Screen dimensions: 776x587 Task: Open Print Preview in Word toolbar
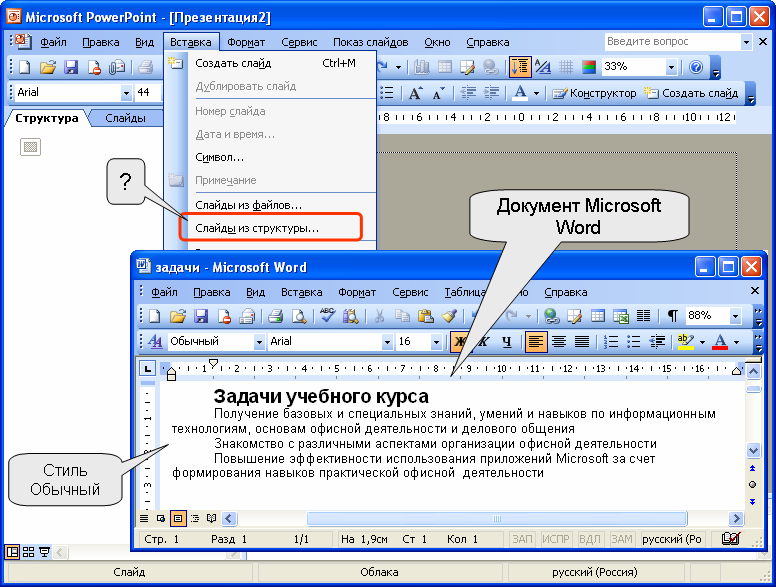tap(299, 315)
